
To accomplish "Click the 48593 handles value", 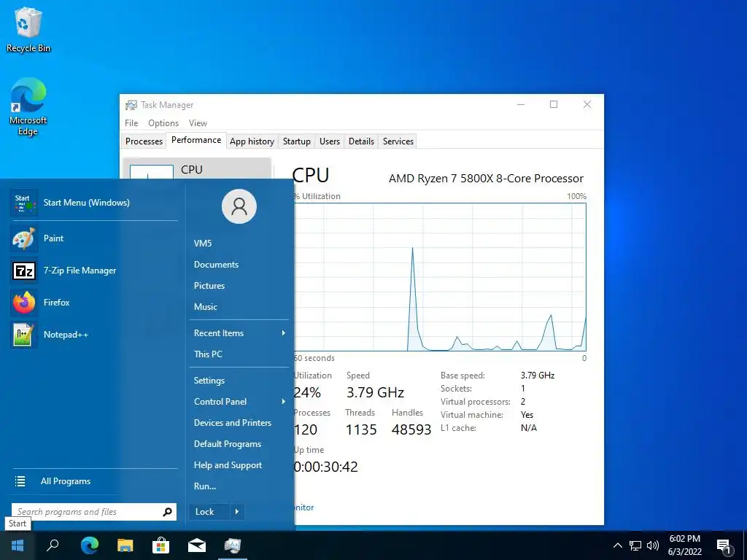I will click(x=411, y=429).
